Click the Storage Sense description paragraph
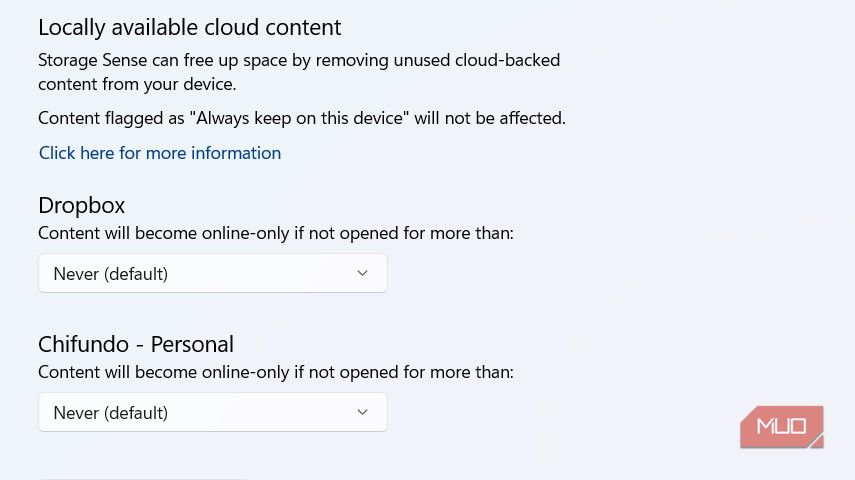This screenshot has width=855, height=480. tap(298, 72)
